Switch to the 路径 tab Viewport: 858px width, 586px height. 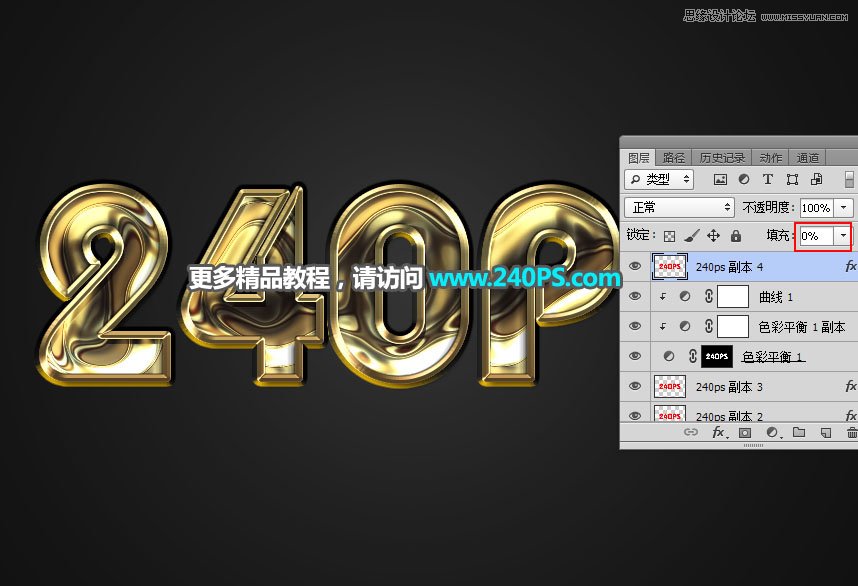[x=674, y=158]
